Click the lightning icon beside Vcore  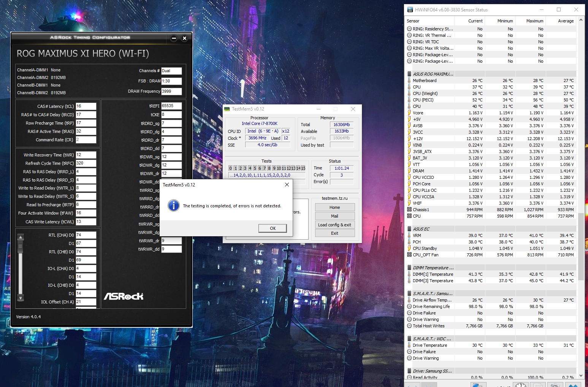(x=409, y=113)
